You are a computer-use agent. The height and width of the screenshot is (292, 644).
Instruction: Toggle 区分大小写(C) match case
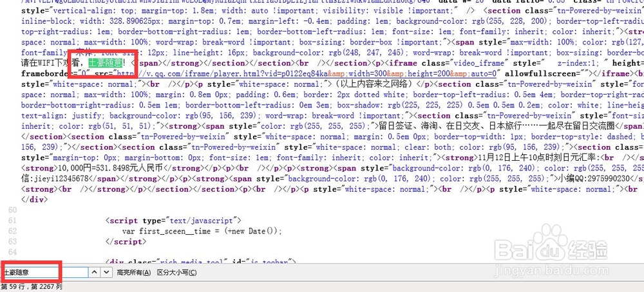coord(177,272)
